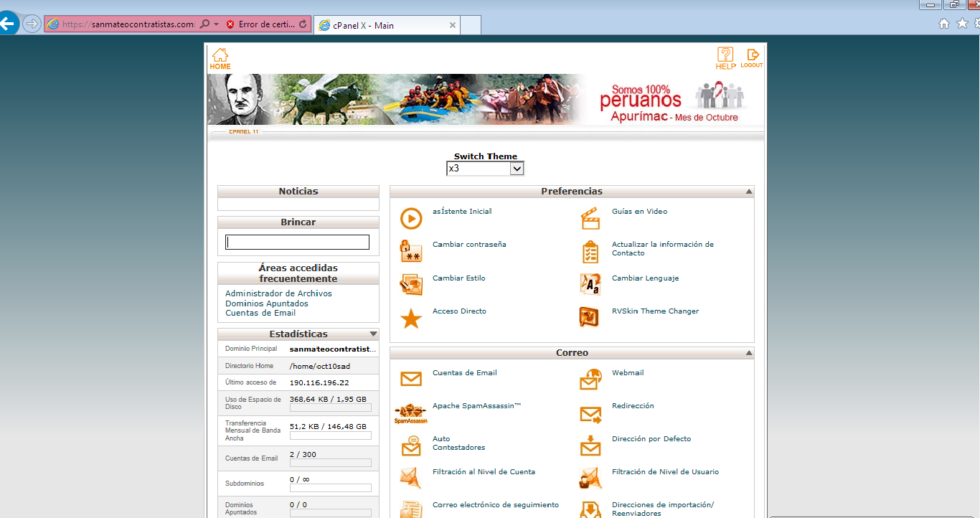This screenshot has width=980, height=518.
Task: Open Guías en Video
Action: click(x=590, y=218)
